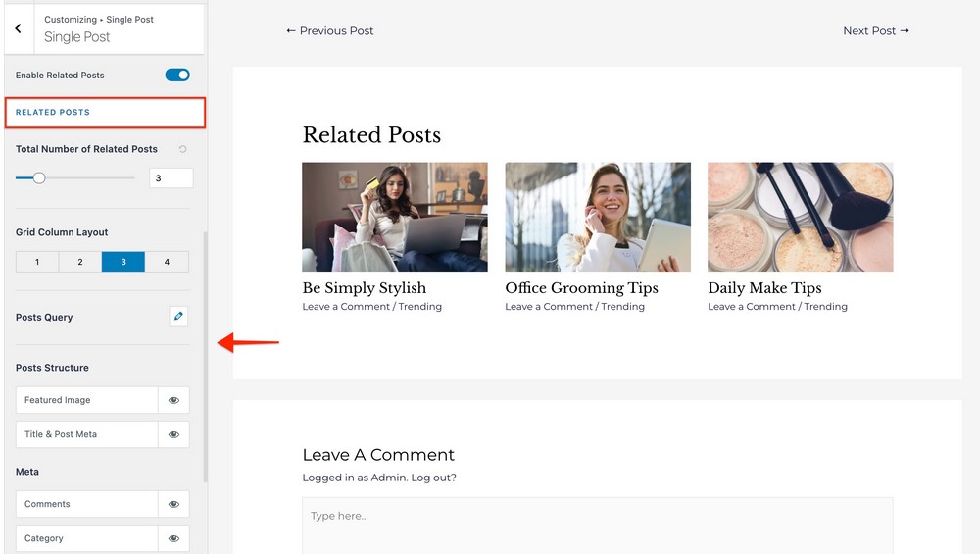Viewport: 980px width, 554px height.
Task: Toggle Enable Related Posts switch
Action: (x=177, y=76)
